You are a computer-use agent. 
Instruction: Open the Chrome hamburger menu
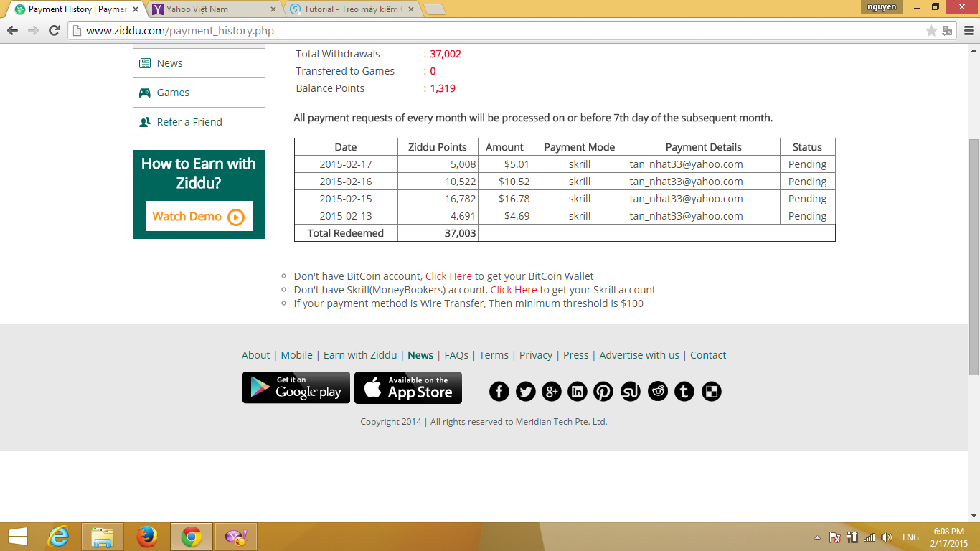coord(969,30)
